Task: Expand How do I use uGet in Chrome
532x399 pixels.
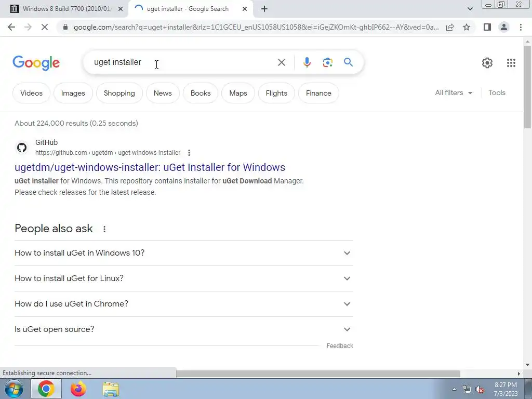Action: pyautogui.click(x=183, y=304)
